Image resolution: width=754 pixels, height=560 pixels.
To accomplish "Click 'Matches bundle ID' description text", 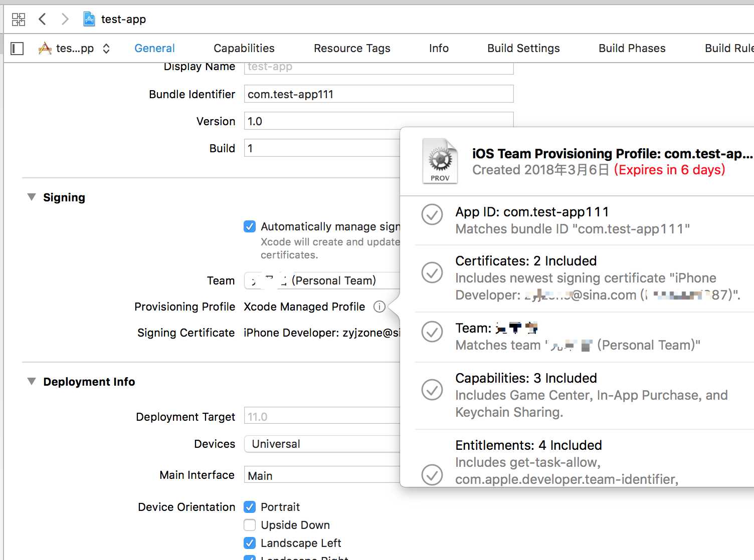I will click(573, 229).
